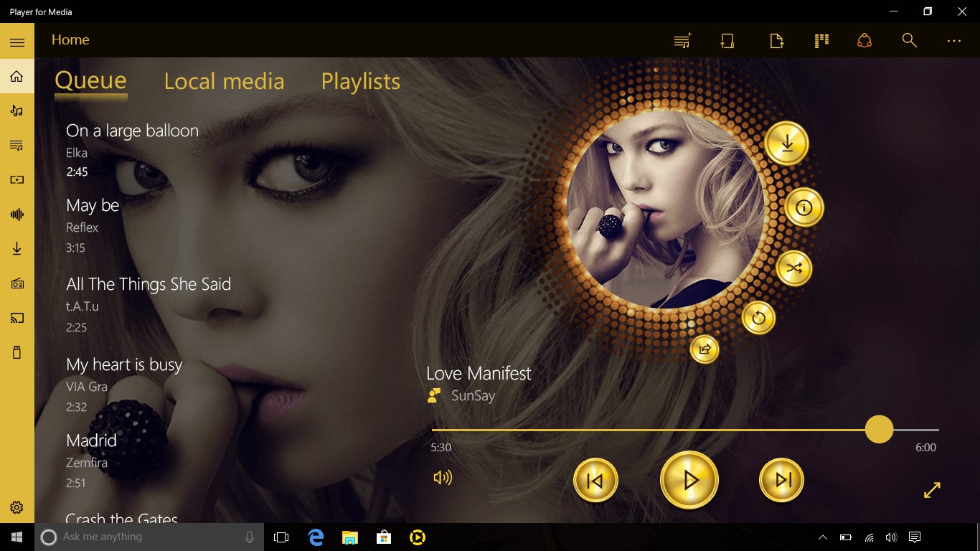Click the add to playlist toolbar icon

pyautogui.click(x=682, y=40)
